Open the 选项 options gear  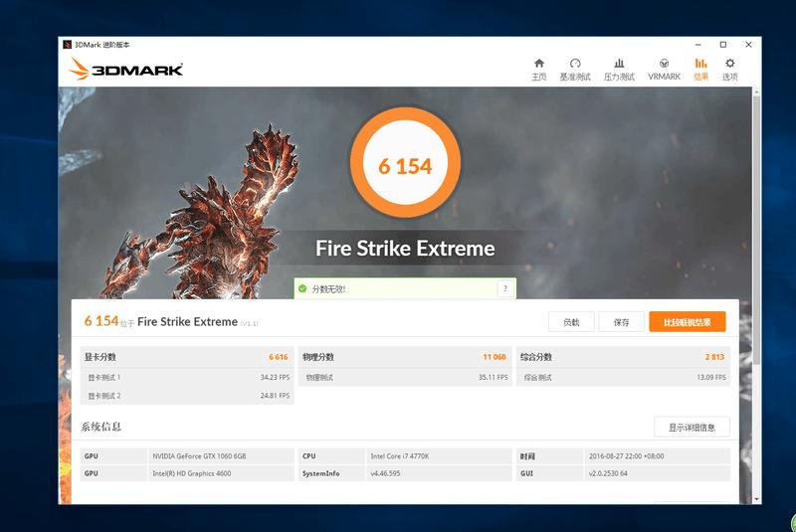pyautogui.click(x=729, y=70)
